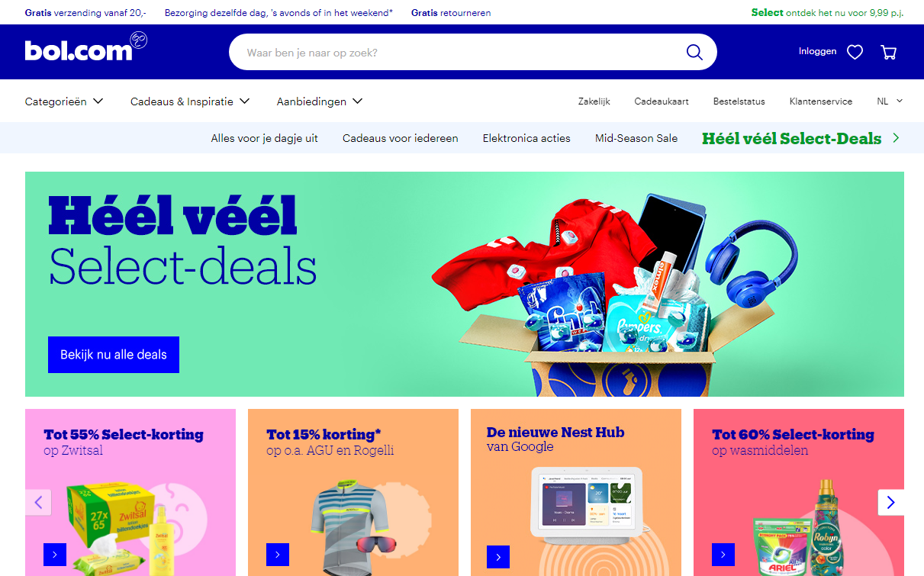The image size is (924, 576).
Task: Click the carousel next arrow
Action: pyautogui.click(x=890, y=502)
